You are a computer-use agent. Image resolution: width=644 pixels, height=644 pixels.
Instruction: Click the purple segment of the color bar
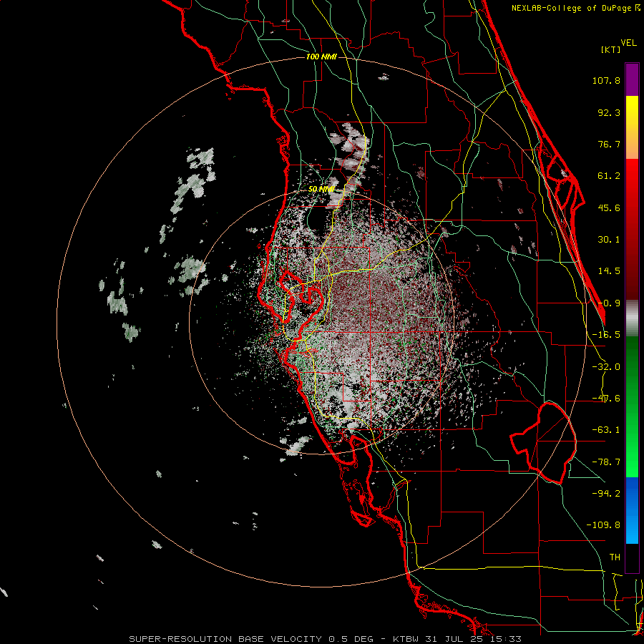[x=632, y=79]
